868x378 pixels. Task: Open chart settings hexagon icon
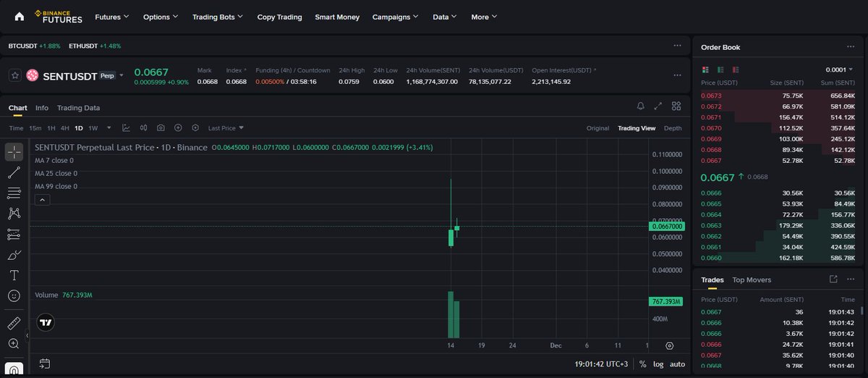coord(195,127)
